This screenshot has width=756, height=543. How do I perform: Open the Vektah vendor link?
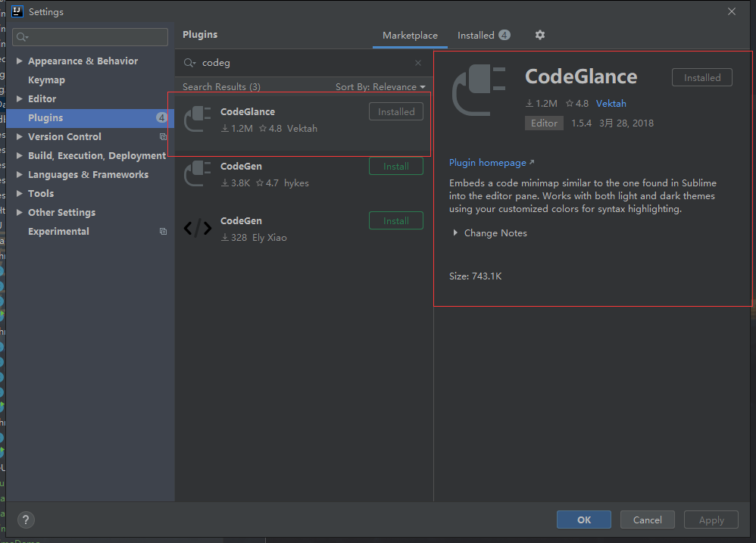pos(611,104)
